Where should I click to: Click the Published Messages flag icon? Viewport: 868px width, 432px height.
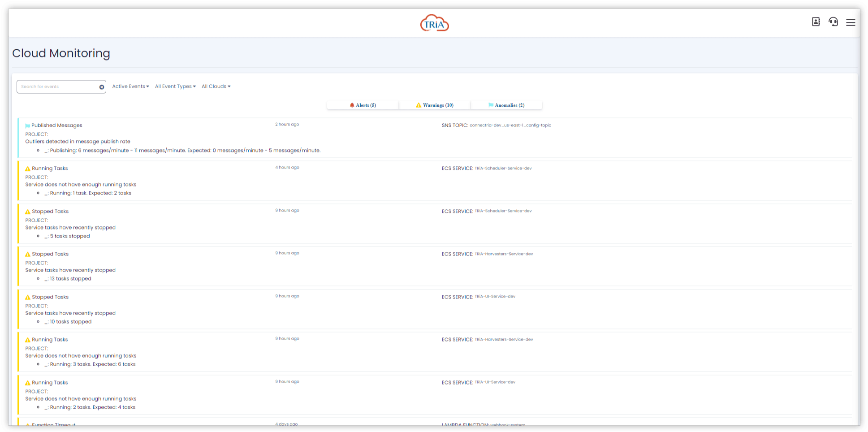(28, 126)
